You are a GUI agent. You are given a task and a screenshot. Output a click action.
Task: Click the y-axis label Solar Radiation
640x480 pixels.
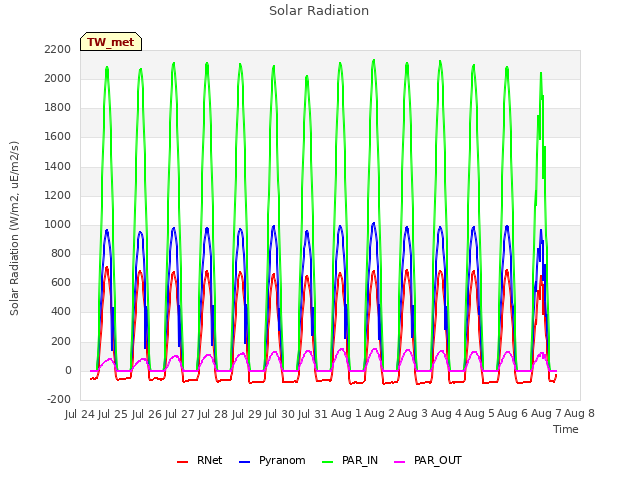click(14, 228)
